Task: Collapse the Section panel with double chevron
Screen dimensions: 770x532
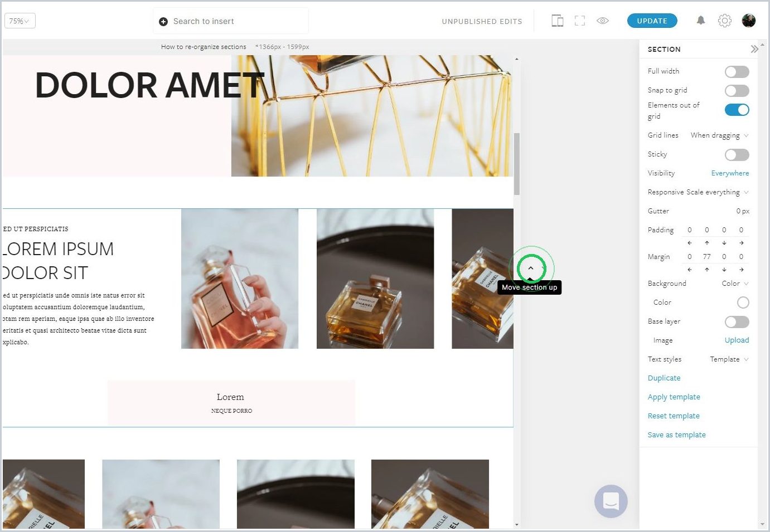Action: tap(754, 49)
